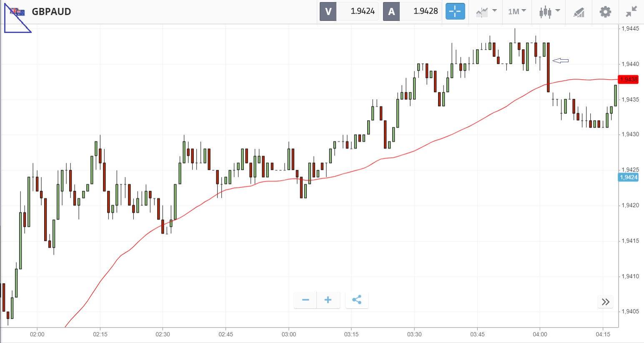
Task: Click the arrow annotation near the red candle
Action: point(561,61)
